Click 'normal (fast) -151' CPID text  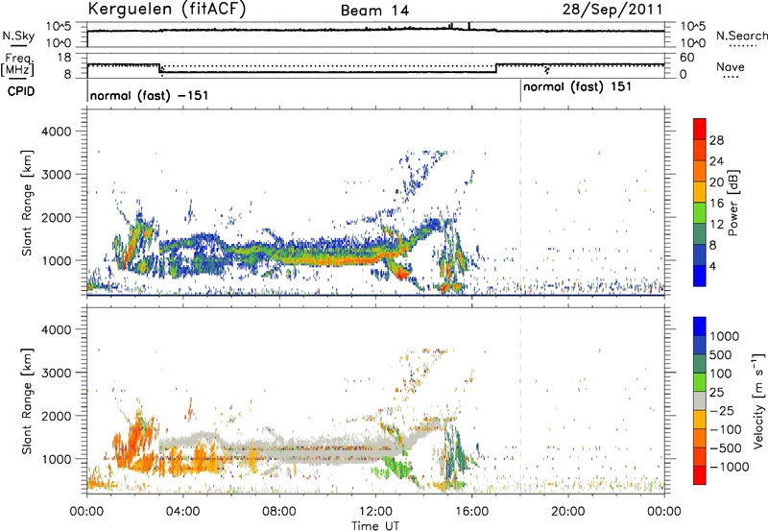click(150, 95)
